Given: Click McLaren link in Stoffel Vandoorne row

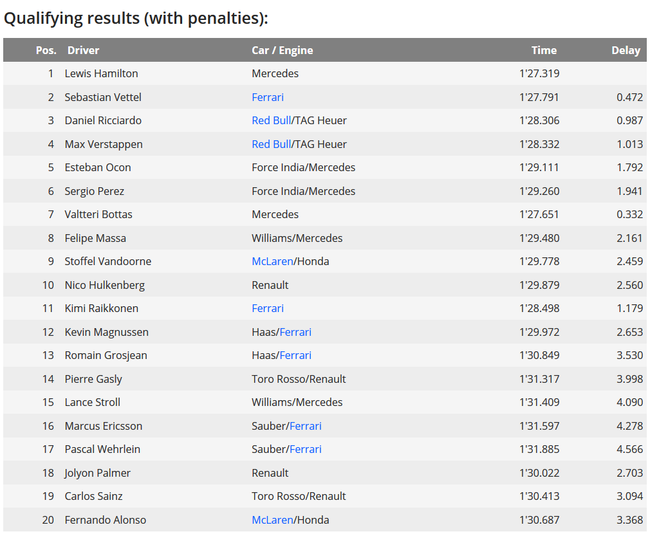Looking at the screenshot, I should [272, 261].
